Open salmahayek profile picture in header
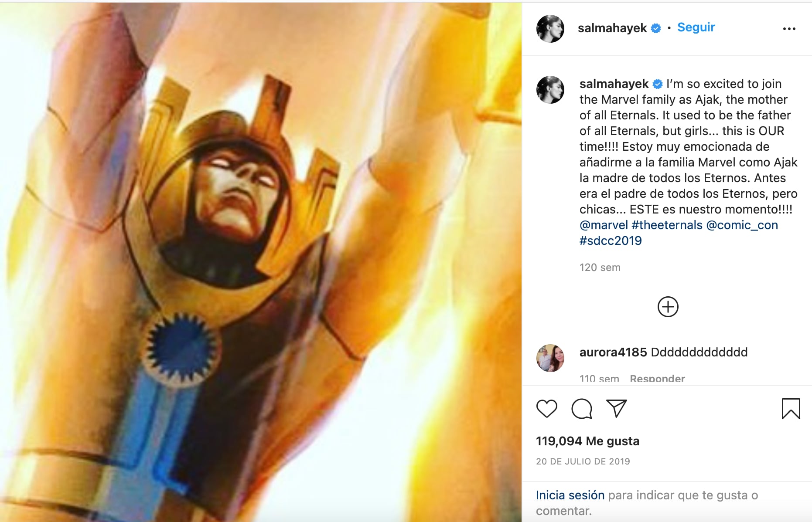This screenshot has height=522, width=812. 550,29
